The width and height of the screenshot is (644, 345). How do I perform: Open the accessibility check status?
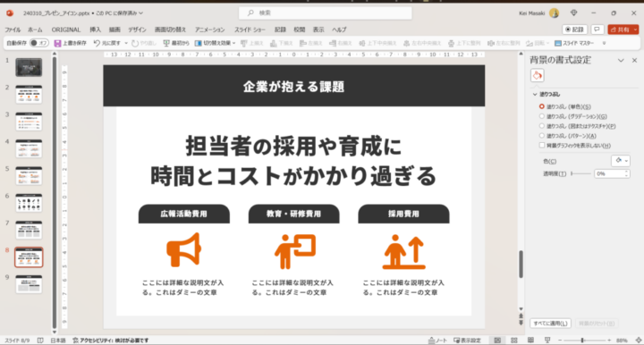tap(111, 341)
